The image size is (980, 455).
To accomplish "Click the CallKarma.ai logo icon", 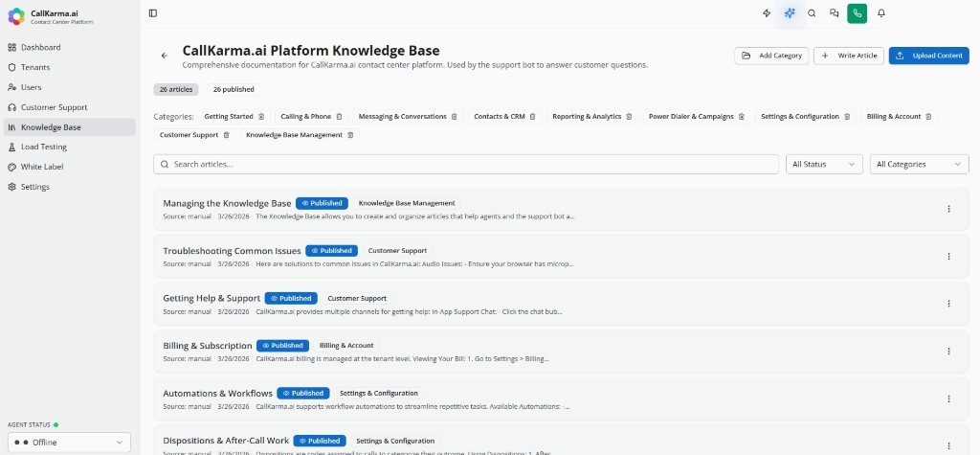I will (x=16, y=16).
